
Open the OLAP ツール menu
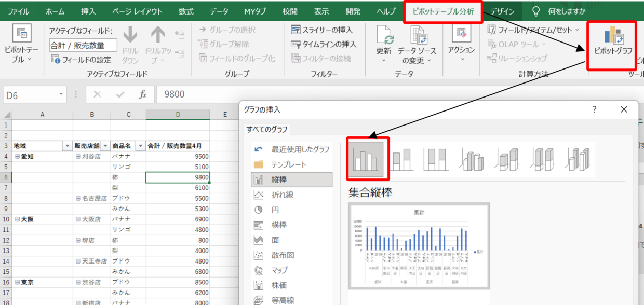click(517, 44)
